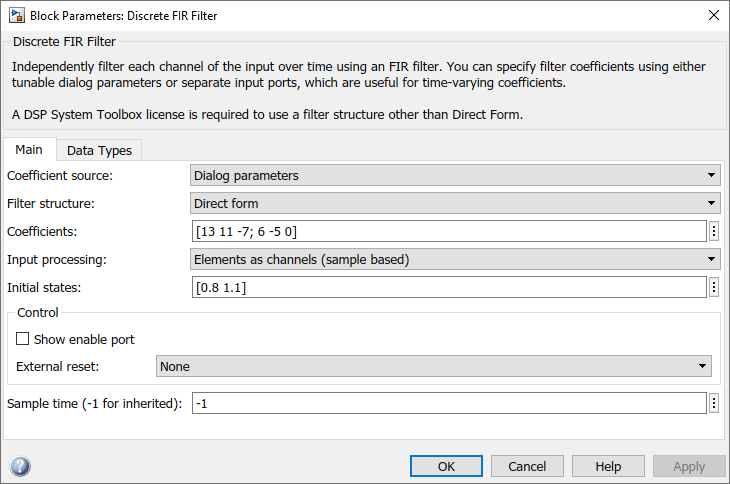Open the Initial states field more-options dots
This screenshot has width=730, height=484.
pyautogui.click(x=714, y=287)
